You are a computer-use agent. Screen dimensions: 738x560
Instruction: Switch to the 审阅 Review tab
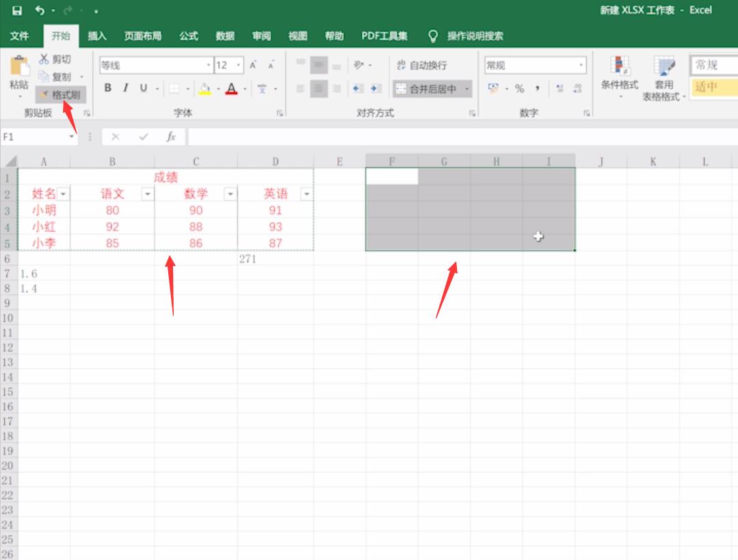(x=261, y=36)
